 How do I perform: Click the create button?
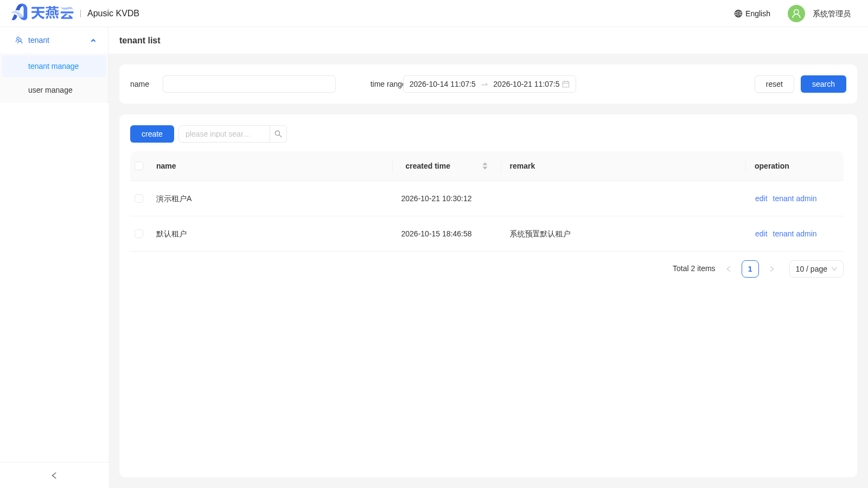(x=152, y=134)
